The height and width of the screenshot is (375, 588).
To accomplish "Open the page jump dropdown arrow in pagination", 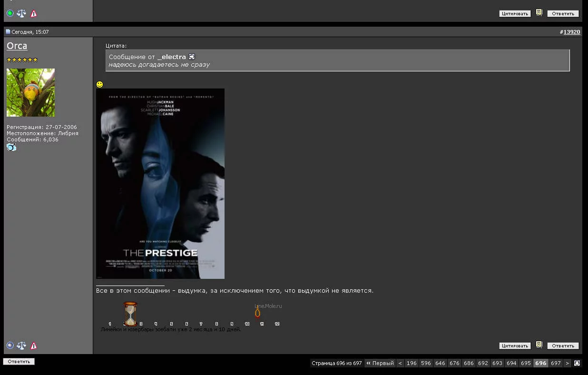I will point(577,363).
